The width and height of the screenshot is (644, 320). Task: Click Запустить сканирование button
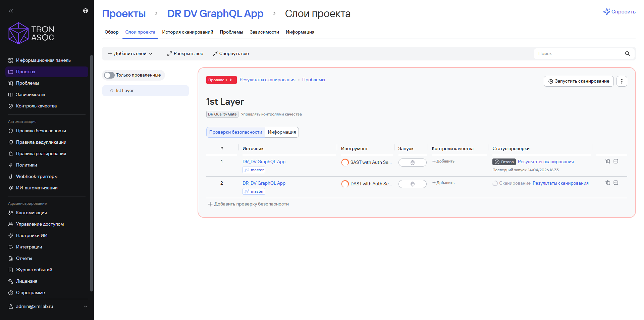pyautogui.click(x=579, y=81)
